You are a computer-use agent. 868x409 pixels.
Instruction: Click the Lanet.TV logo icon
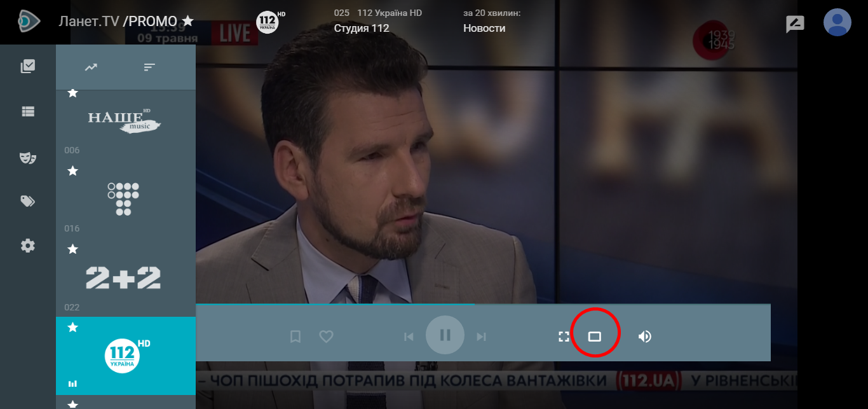pos(28,22)
